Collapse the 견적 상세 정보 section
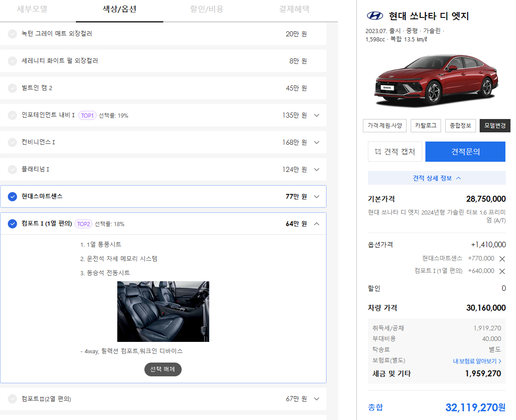 pyautogui.click(x=437, y=178)
